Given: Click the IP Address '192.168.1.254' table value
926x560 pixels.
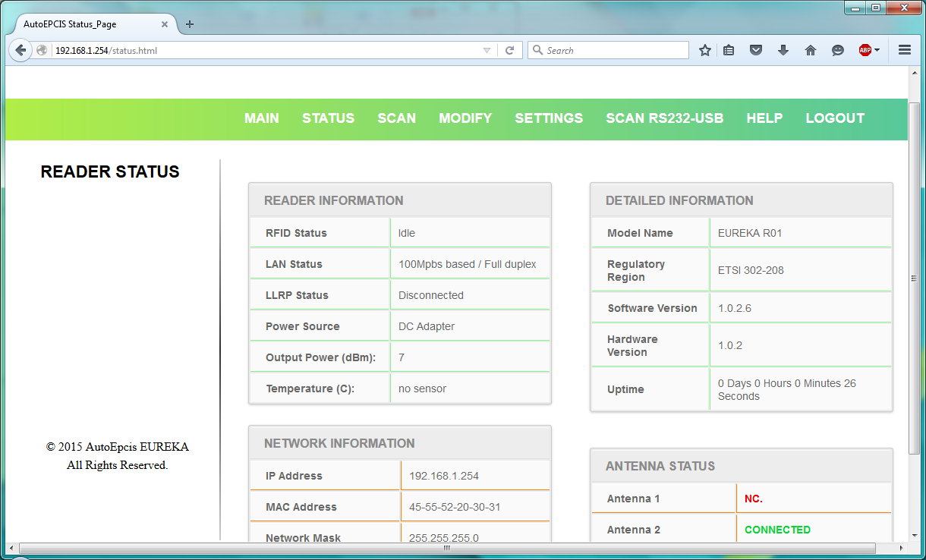Looking at the screenshot, I should 444,476.
